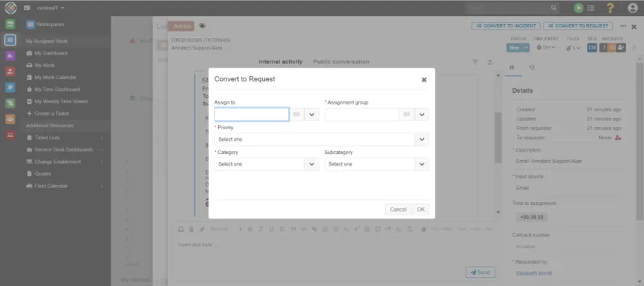Open Workspaces in the sidebar

(x=45, y=25)
